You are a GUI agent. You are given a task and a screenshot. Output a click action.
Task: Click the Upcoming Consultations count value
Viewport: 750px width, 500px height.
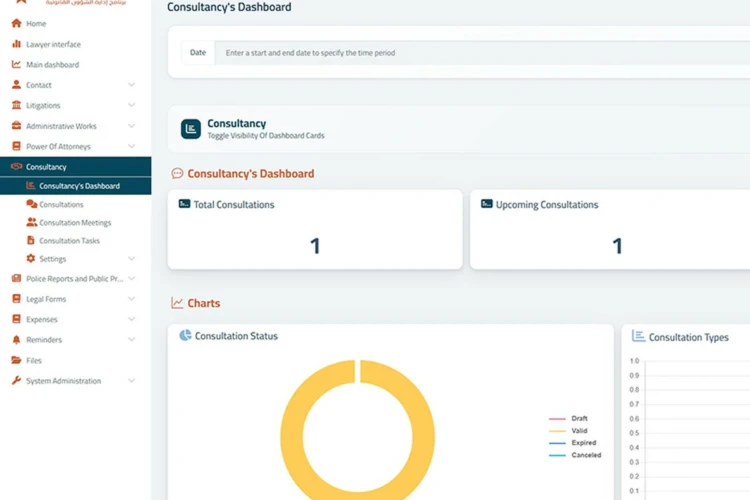(x=617, y=245)
